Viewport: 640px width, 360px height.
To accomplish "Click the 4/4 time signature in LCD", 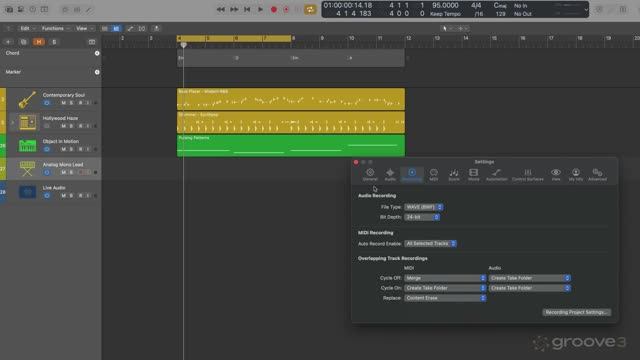I will pos(476,5).
